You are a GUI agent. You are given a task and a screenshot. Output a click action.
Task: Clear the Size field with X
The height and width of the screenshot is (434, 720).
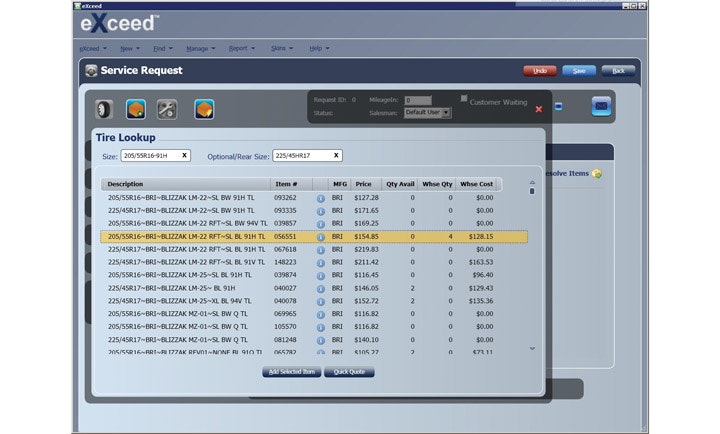(x=184, y=156)
